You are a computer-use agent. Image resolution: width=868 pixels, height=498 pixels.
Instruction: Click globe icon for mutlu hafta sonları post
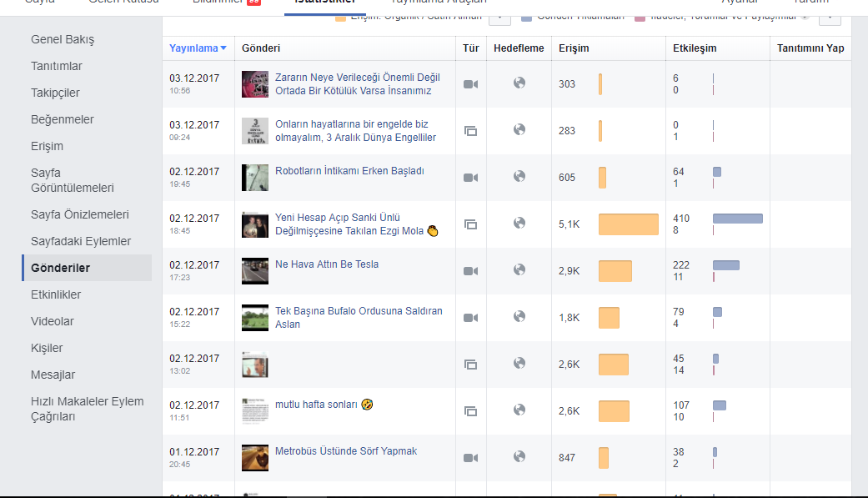519,410
